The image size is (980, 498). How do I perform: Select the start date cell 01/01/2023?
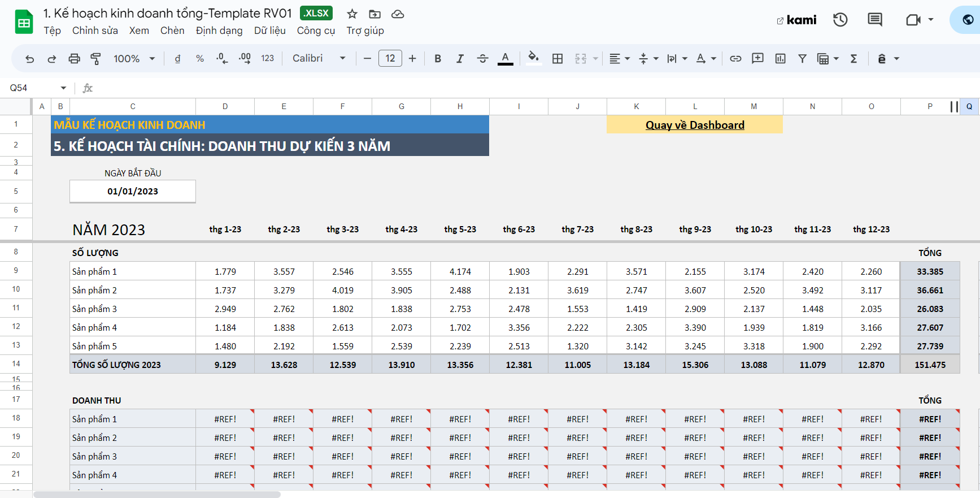(133, 191)
